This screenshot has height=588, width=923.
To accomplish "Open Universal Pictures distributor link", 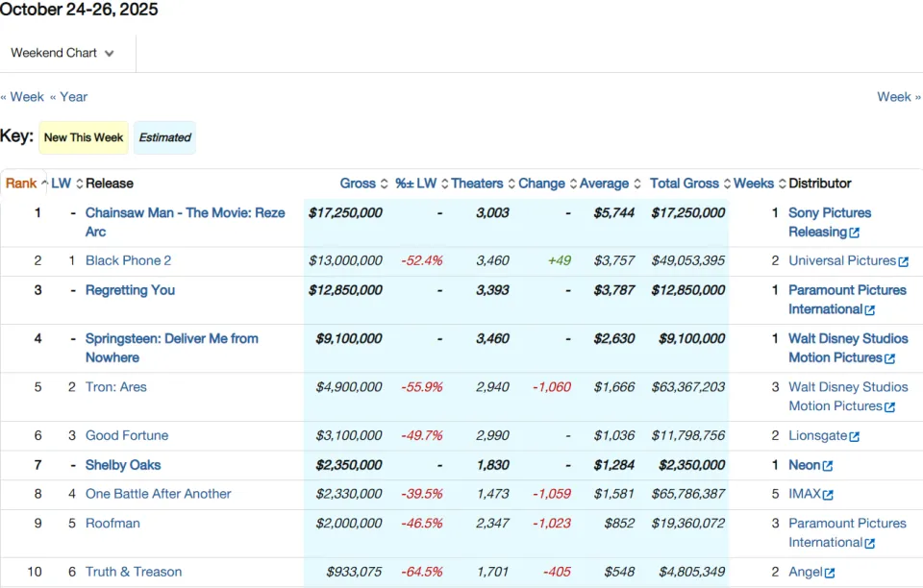I will tap(842, 260).
